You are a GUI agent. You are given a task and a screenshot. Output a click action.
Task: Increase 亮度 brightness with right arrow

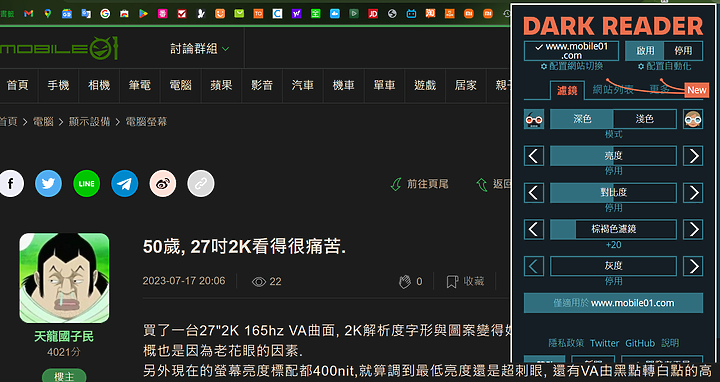click(693, 156)
